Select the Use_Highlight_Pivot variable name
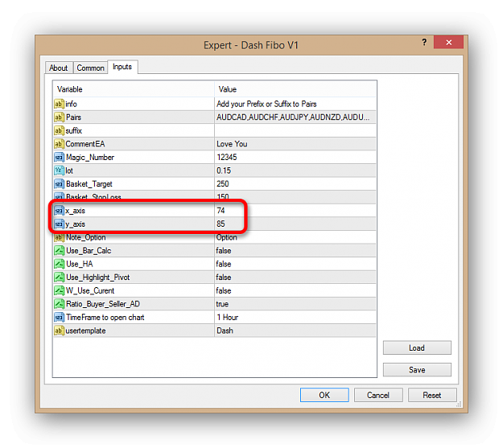 (x=98, y=277)
